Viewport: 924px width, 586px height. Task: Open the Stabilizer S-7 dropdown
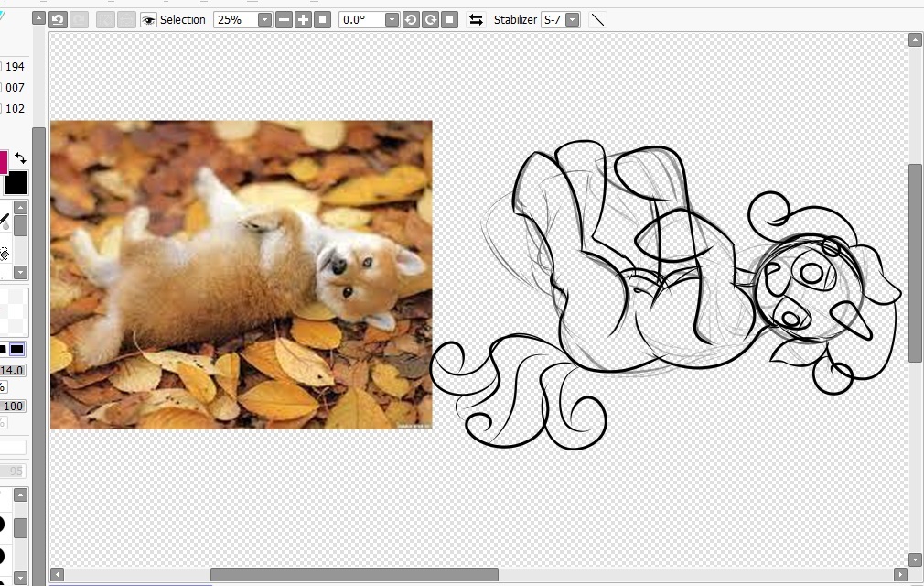(x=572, y=19)
